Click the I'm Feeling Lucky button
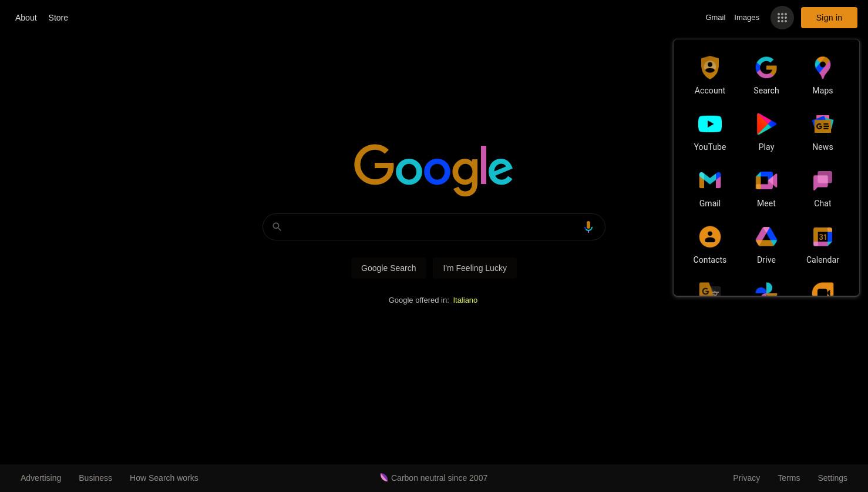The width and height of the screenshot is (868, 492). point(475,268)
